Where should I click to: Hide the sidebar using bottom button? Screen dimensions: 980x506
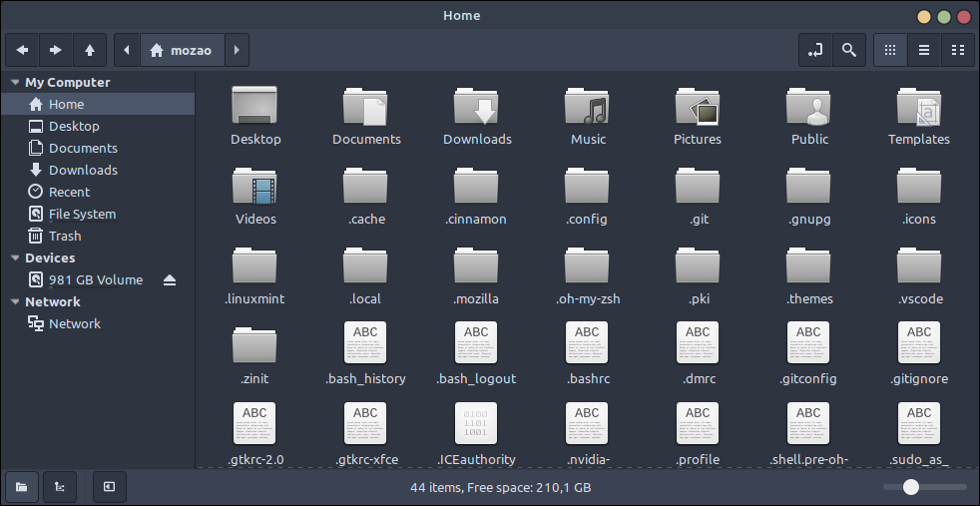110,487
